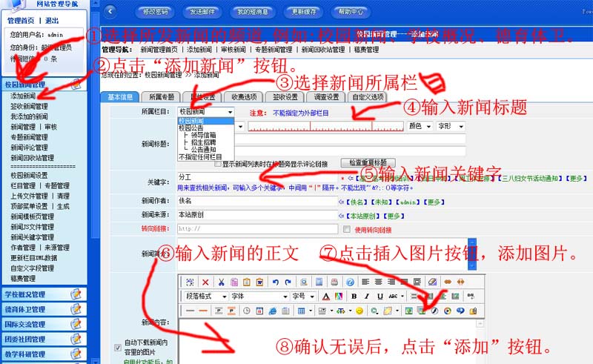Enable the 使用转向链接 checkbox
593x364 pixels.
click(348, 229)
